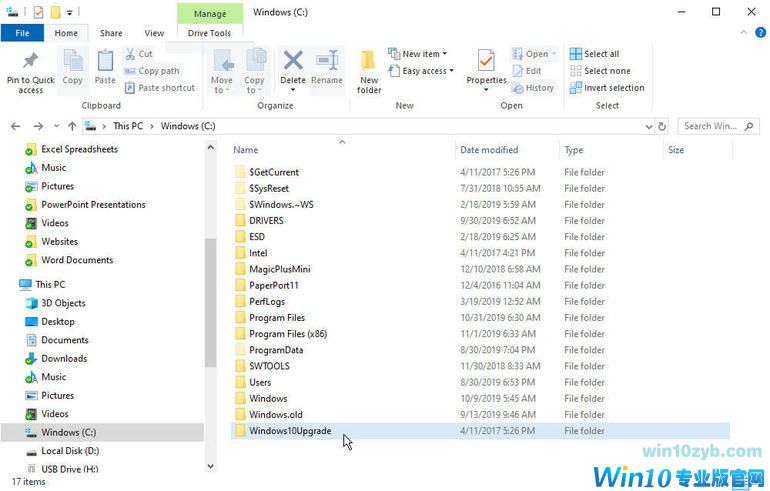Go back with left arrow
Screen dimensions: 770x491
[x=16, y=126]
